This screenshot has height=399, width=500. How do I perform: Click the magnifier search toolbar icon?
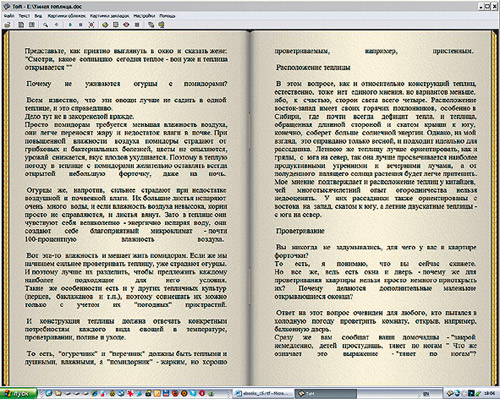click(46, 25)
